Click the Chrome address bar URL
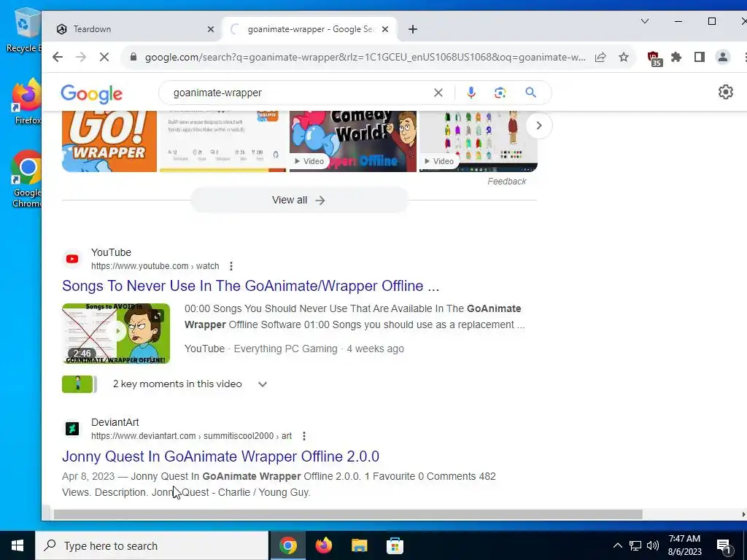Viewport: 747px width, 560px height. [365, 57]
